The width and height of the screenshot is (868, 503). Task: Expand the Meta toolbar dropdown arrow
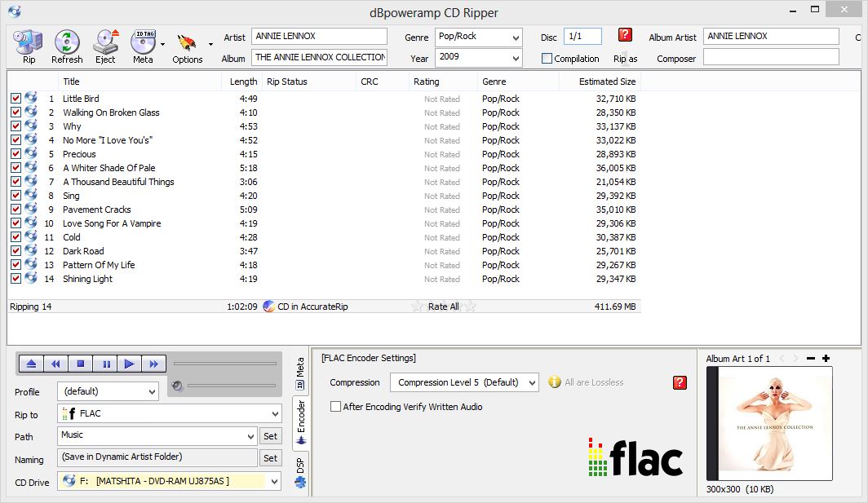163,44
